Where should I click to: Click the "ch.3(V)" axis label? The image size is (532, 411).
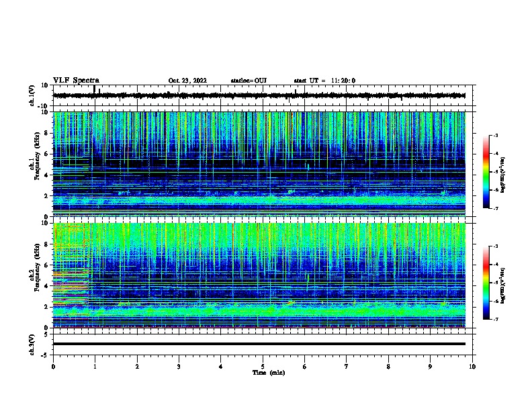pyautogui.click(x=32, y=345)
